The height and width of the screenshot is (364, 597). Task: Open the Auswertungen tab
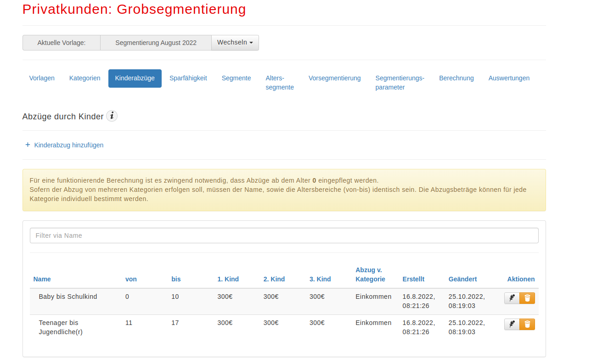509,78
